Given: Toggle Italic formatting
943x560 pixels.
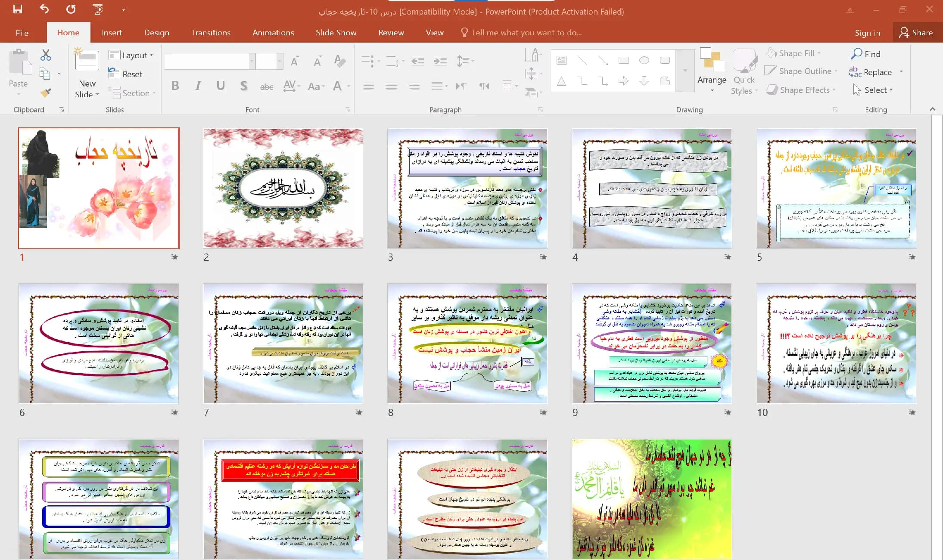Looking at the screenshot, I should coord(198,86).
